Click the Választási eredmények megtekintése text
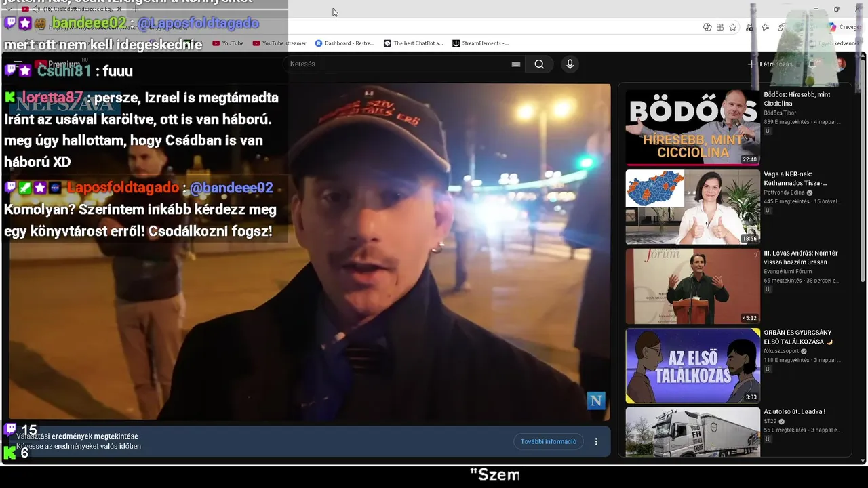The image size is (868, 488). 77,436
